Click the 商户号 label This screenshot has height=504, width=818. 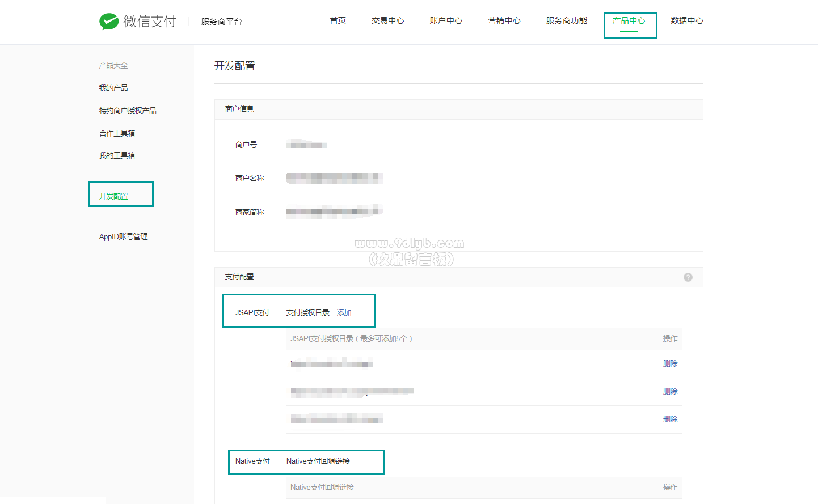[246, 145]
